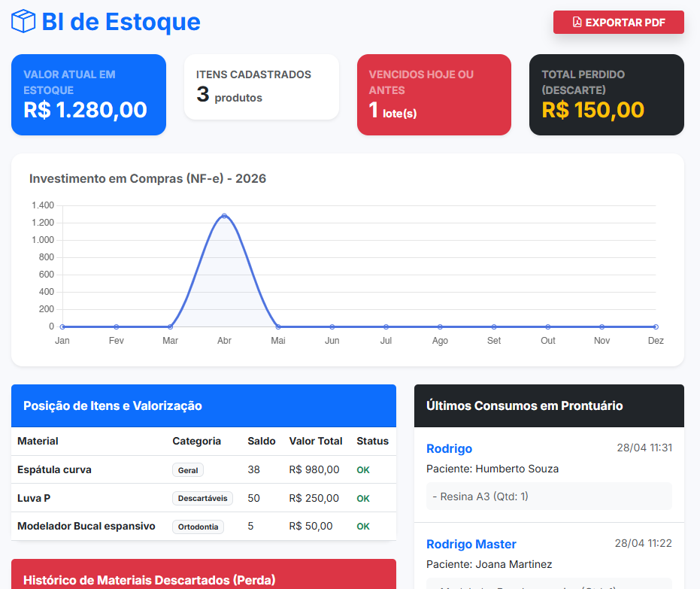Screen dimensions: 700x589
Task: Click the EXPORTAR PDF button
Action: click(x=618, y=23)
